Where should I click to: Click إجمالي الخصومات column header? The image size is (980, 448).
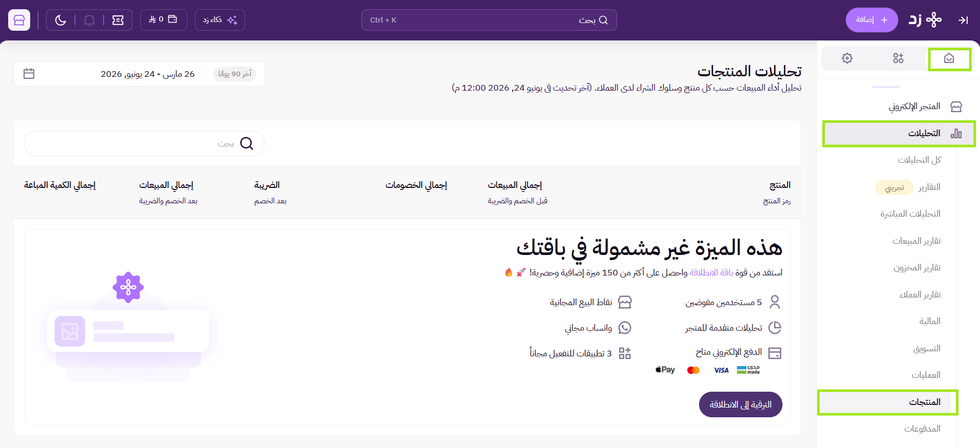[x=416, y=185]
